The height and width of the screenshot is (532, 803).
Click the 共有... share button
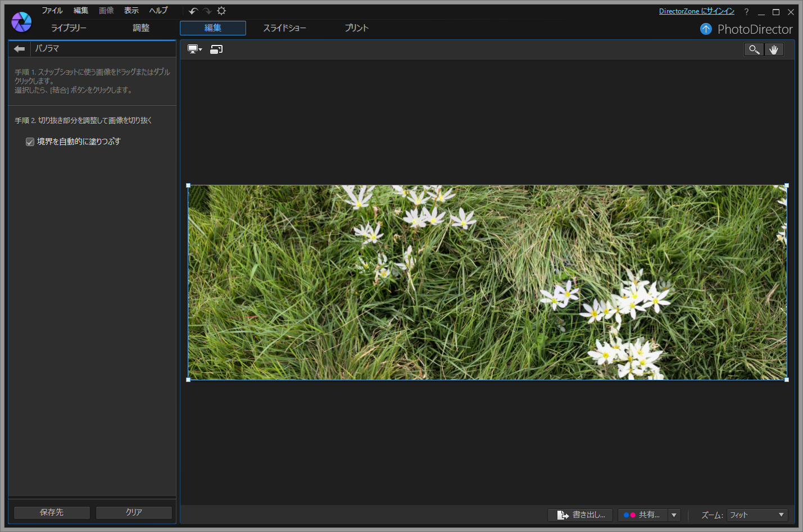642,515
